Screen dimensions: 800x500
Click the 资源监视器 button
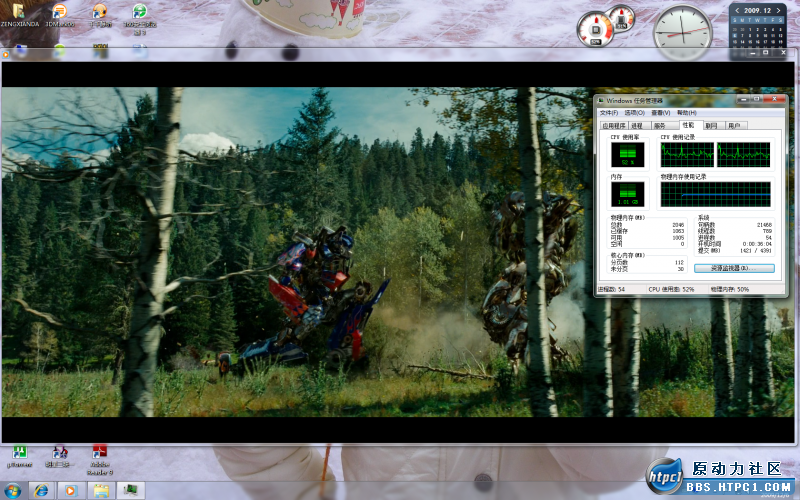click(734, 268)
